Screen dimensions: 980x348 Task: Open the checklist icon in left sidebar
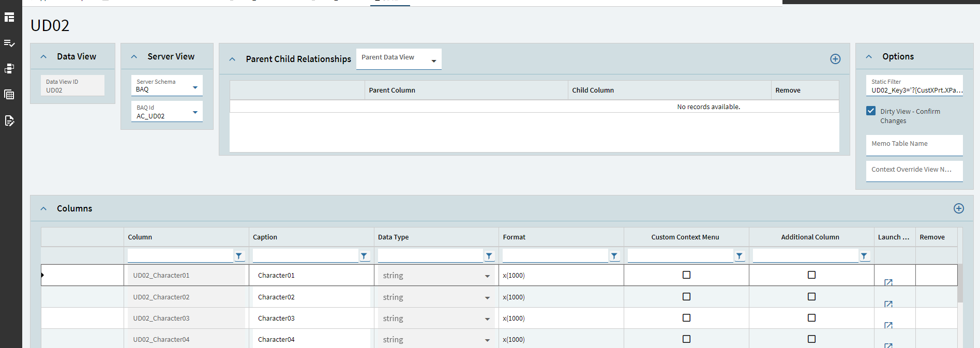(9, 43)
